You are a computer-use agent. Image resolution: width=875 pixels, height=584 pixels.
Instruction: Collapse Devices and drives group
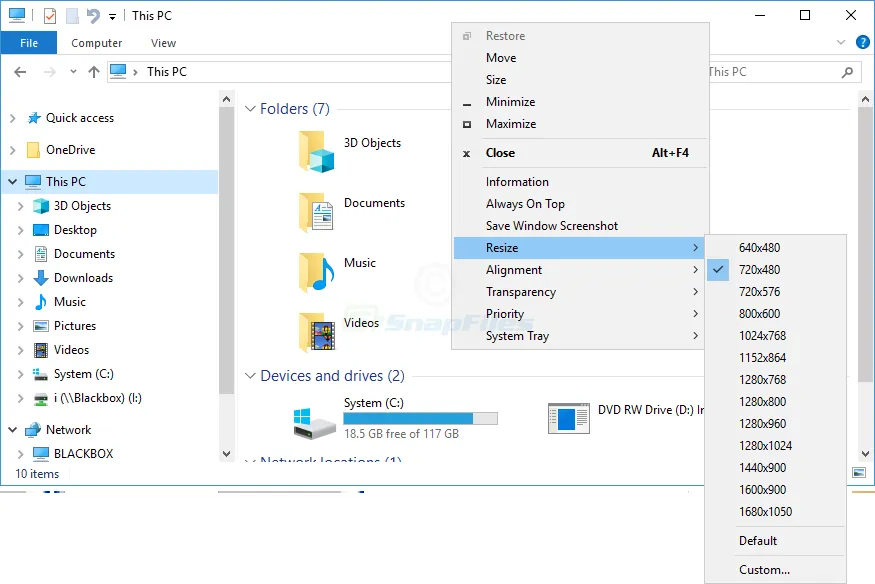tap(250, 376)
